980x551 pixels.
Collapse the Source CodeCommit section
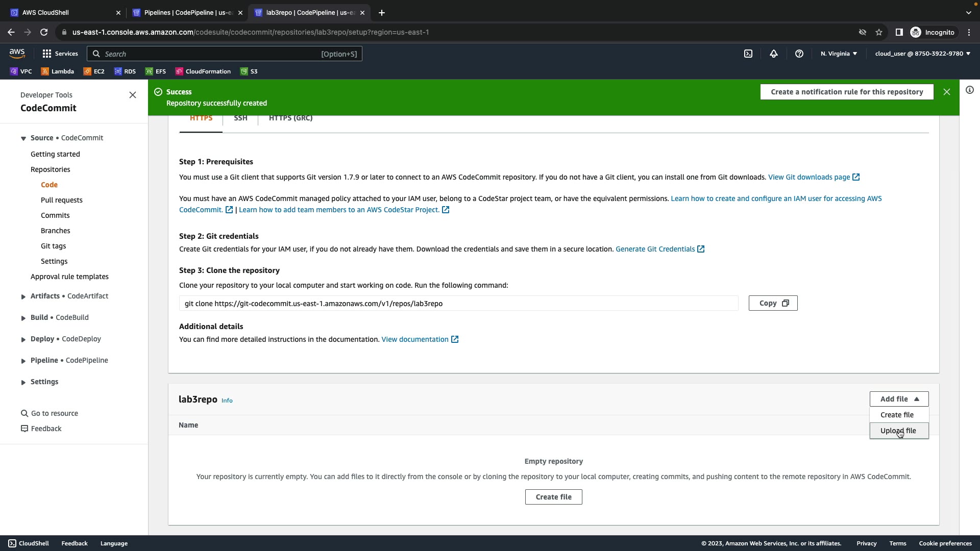(23, 138)
